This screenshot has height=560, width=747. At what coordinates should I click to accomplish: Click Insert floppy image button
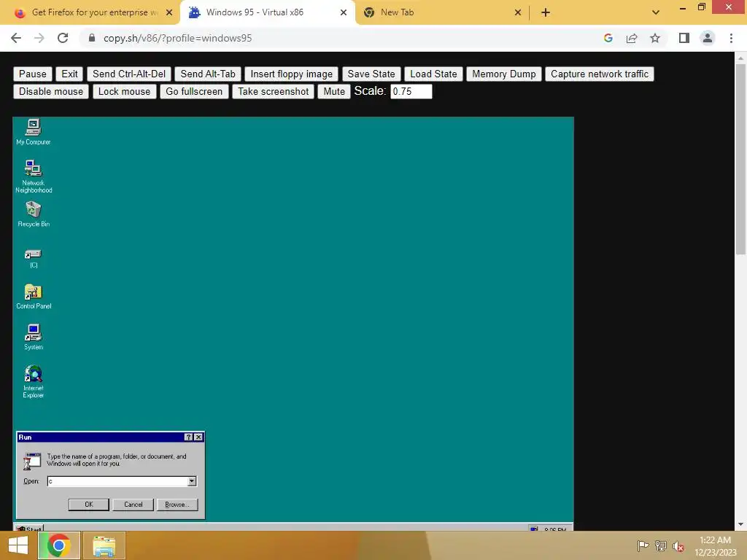pos(292,74)
